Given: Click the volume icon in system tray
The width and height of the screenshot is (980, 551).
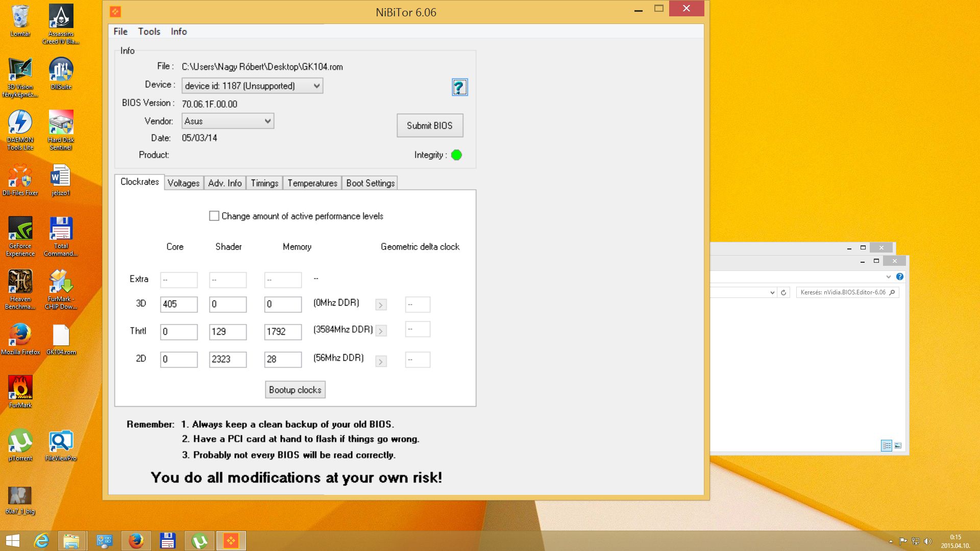Looking at the screenshot, I should 928,541.
